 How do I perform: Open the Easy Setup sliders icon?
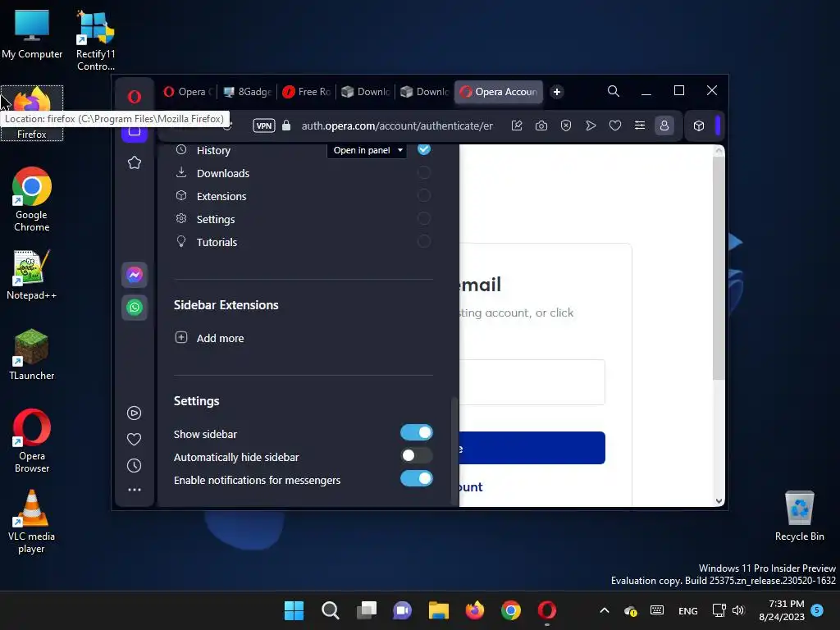pyautogui.click(x=640, y=126)
